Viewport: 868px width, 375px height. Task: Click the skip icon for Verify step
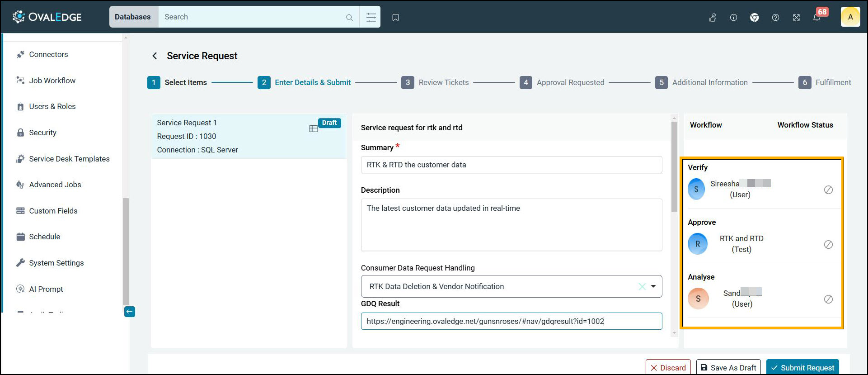pyautogui.click(x=828, y=190)
